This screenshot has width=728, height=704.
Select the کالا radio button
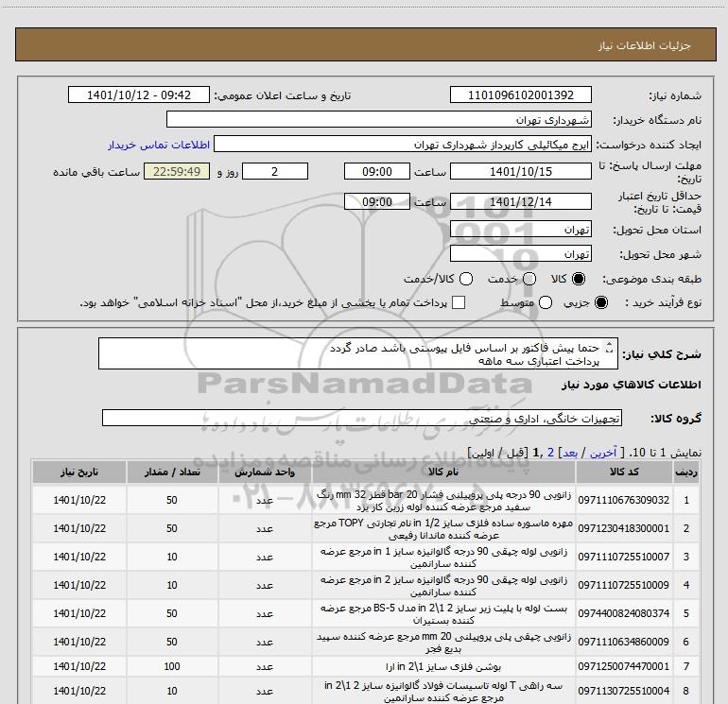(579, 279)
